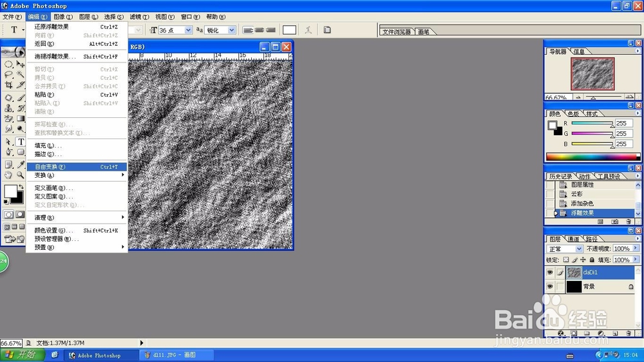Click toolbox foreground color swatch
This screenshot has height=362, width=644.
point(10,191)
